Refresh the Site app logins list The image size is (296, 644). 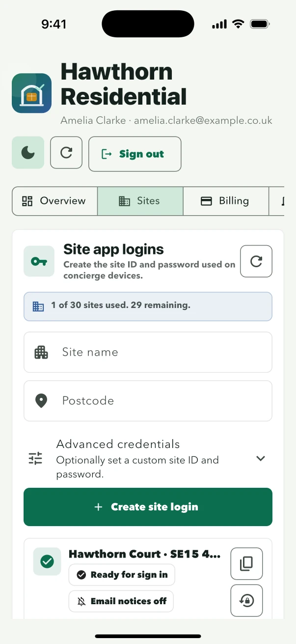point(256,261)
